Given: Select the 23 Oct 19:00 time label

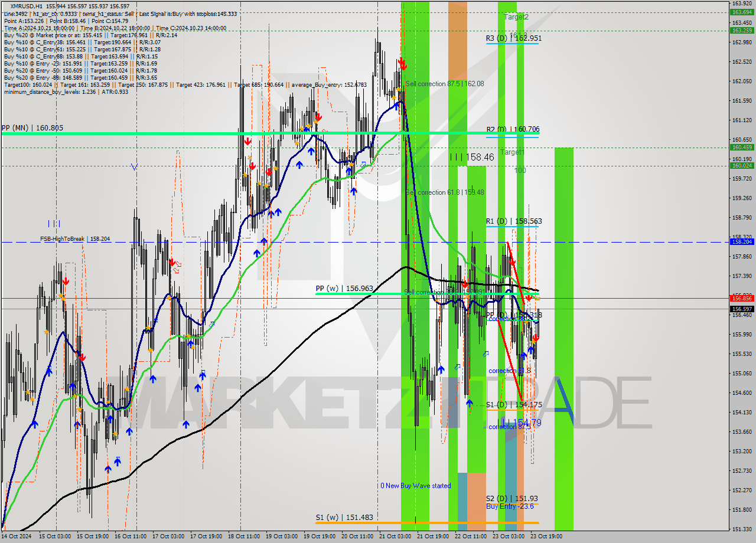Looking at the screenshot, I should [547, 537].
